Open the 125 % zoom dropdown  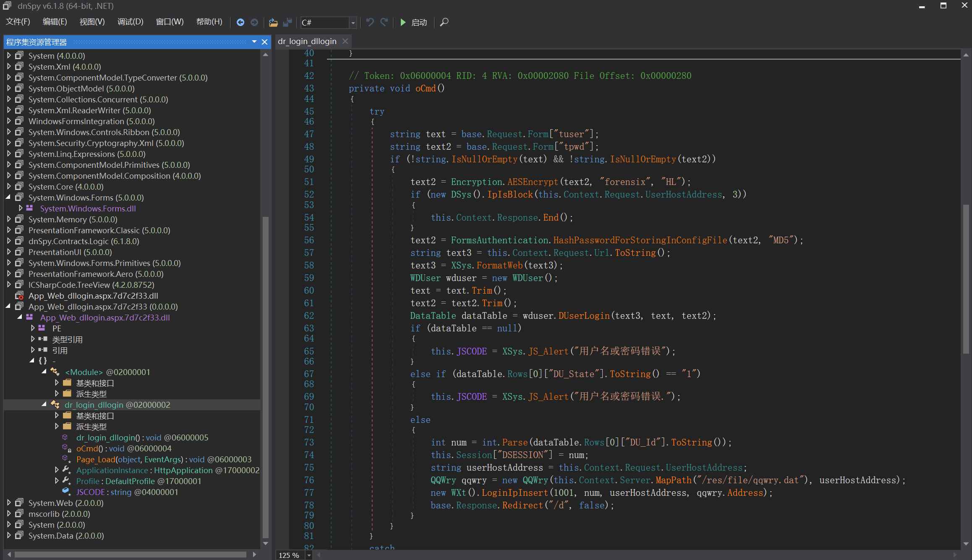[309, 555]
